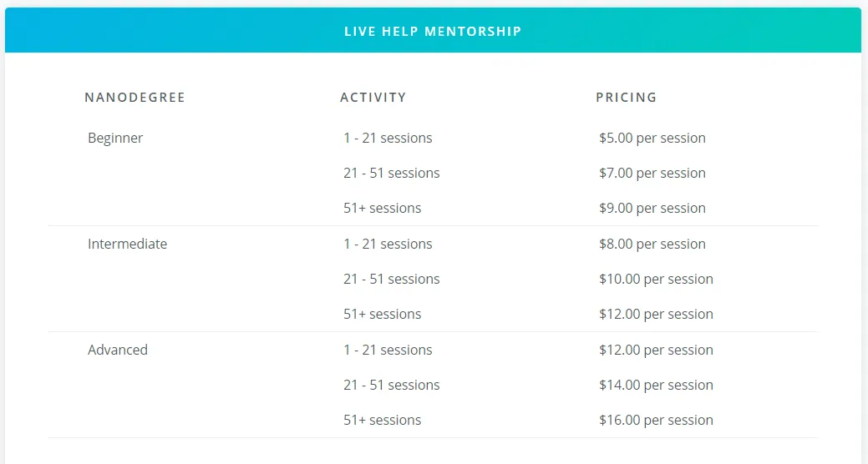The width and height of the screenshot is (868, 464).
Task: Click Beginner's 51+ sessions activity
Action: [382, 209]
